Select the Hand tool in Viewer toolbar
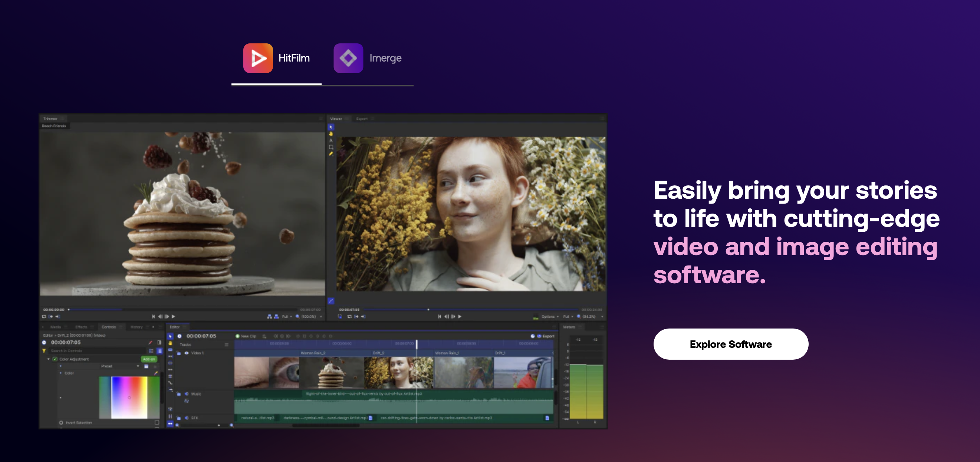The image size is (980, 462). pyautogui.click(x=330, y=134)
